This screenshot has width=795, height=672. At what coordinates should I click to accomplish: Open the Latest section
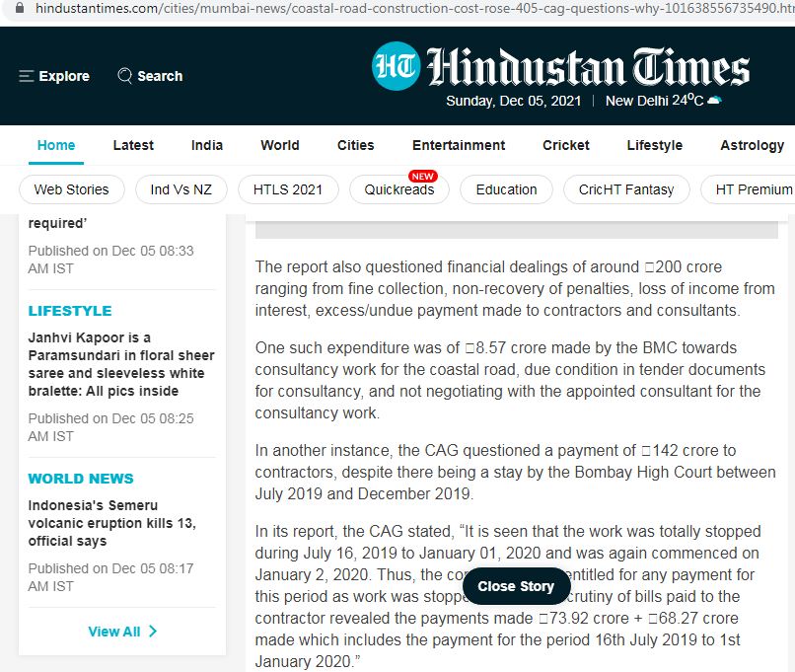point(133,145)
